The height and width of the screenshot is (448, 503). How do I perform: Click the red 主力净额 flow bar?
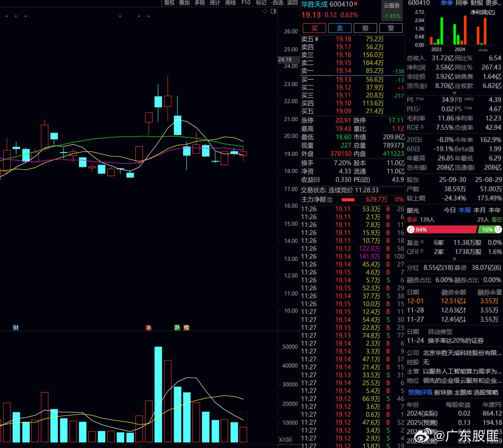348,200
